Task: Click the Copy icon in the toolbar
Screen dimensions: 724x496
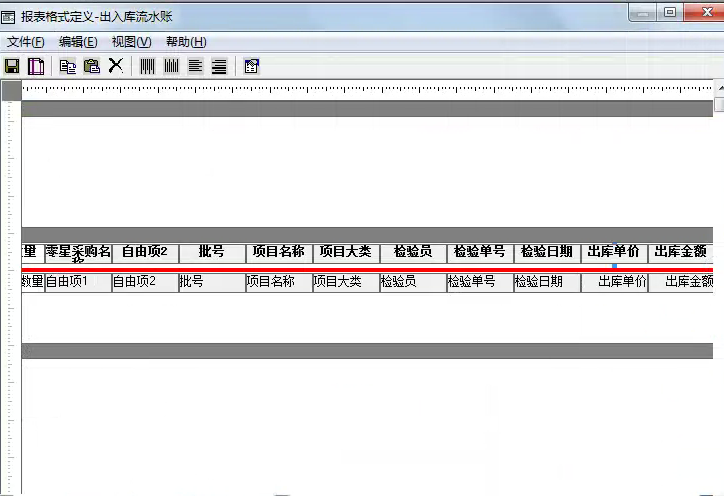Action: pos(68,66)
